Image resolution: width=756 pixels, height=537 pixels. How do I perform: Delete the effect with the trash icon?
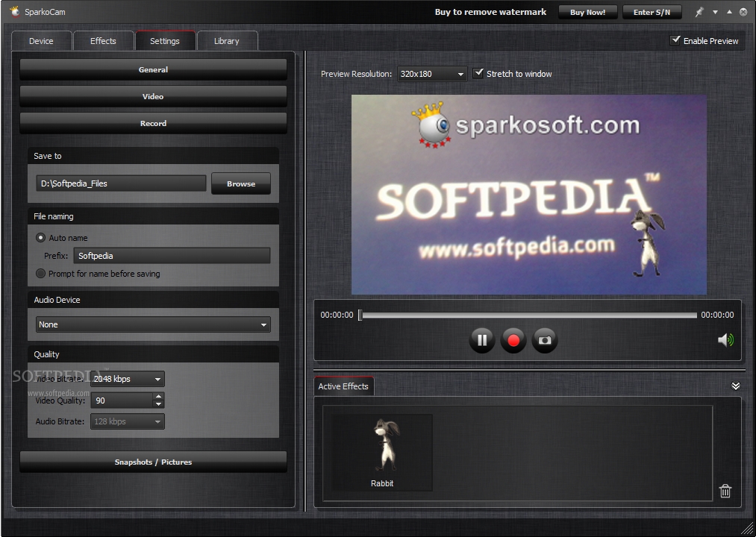point(725,491)
